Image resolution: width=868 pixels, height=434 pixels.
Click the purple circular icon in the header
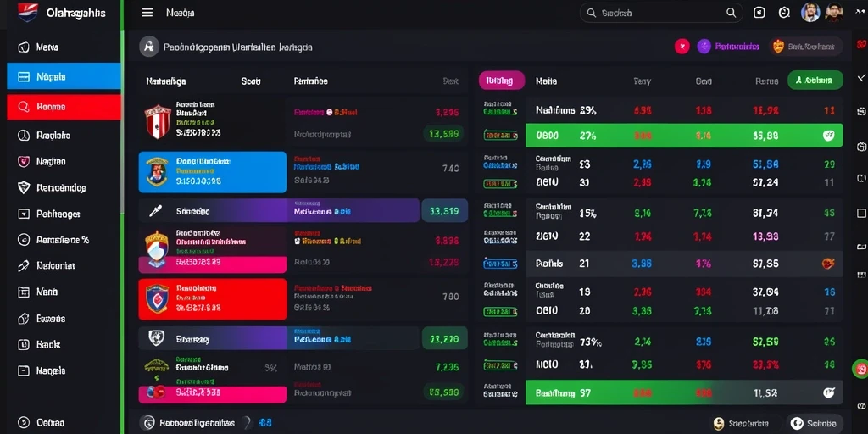point(704,47)
